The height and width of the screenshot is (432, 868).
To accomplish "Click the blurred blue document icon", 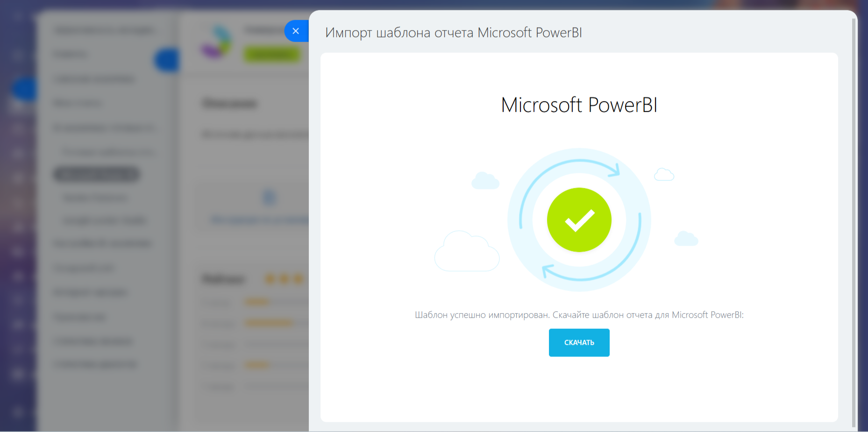I will click(x=269, y=198).
